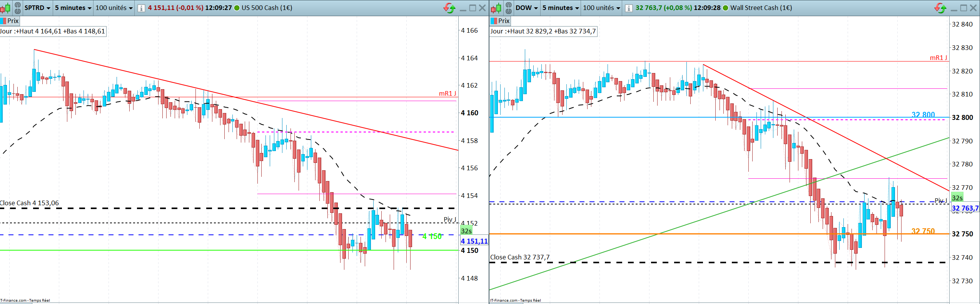Click the candlestick icon on DOW chart
This screenshot has height=304, width=980.
click(x=496, y=8)
